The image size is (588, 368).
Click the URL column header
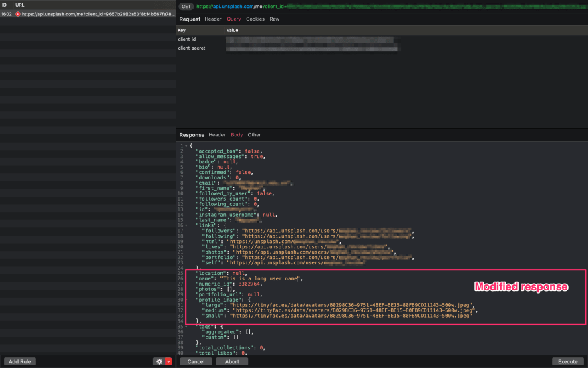[20, 5]
